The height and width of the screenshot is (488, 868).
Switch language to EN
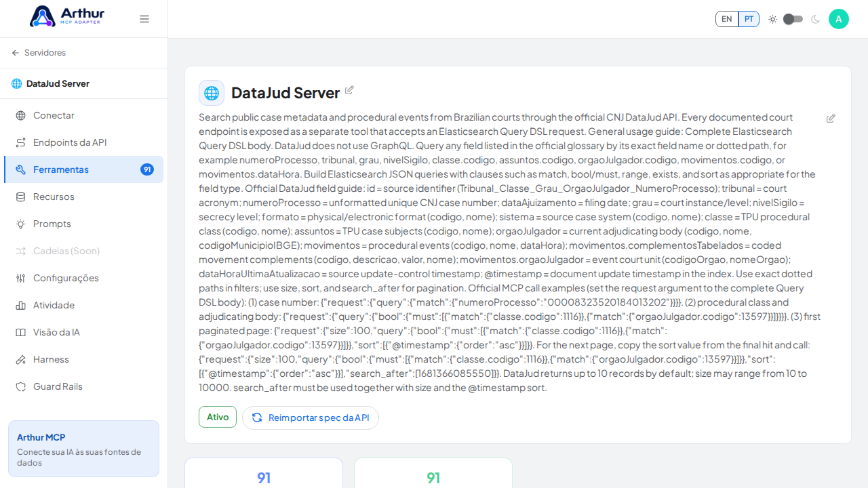point(727,19)
